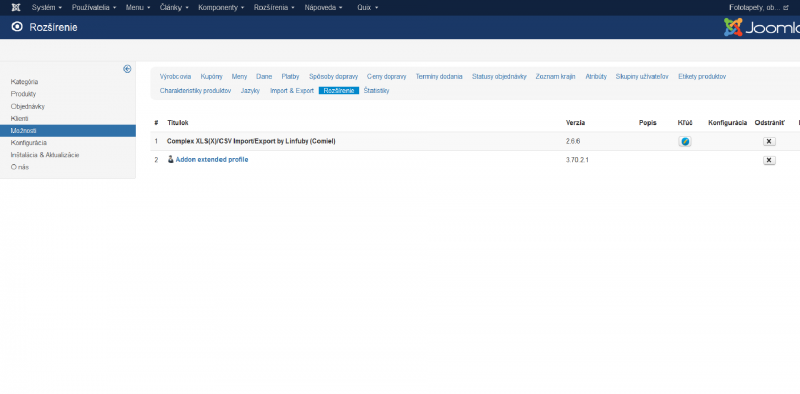Open the Import & Export tab
The image size is (800, 394).
click(x=292, y=90)
